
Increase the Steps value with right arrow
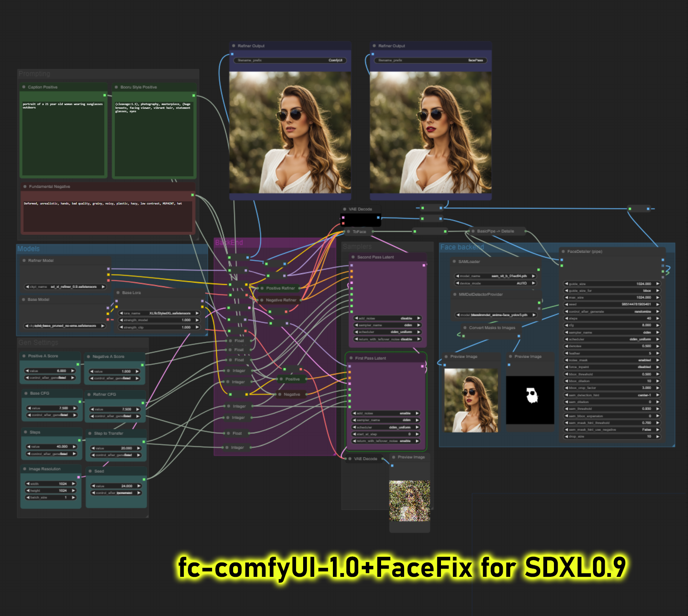[x=74, y=447]
